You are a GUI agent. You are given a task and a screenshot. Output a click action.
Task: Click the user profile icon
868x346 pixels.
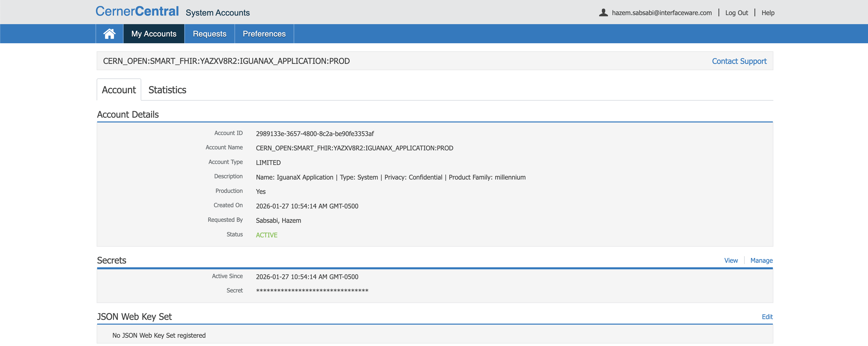603,13
